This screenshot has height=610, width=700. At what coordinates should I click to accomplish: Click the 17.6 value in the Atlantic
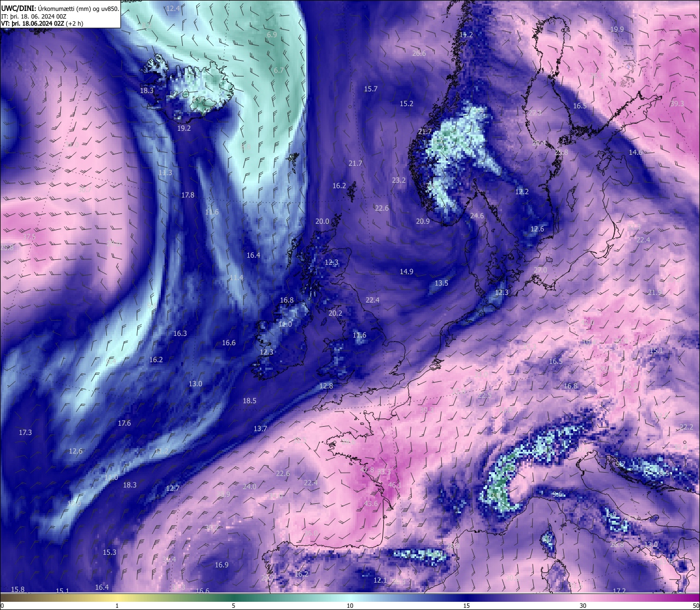124,423
